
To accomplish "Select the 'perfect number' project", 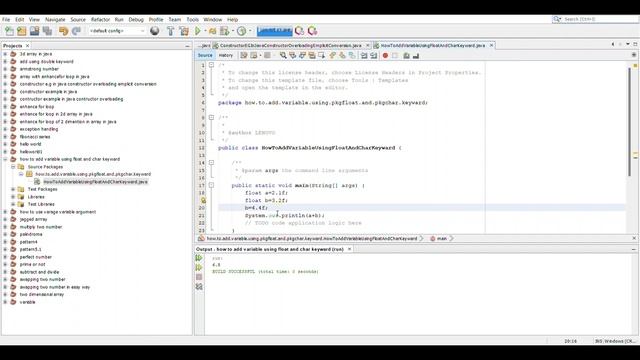I will click(36, 257).
